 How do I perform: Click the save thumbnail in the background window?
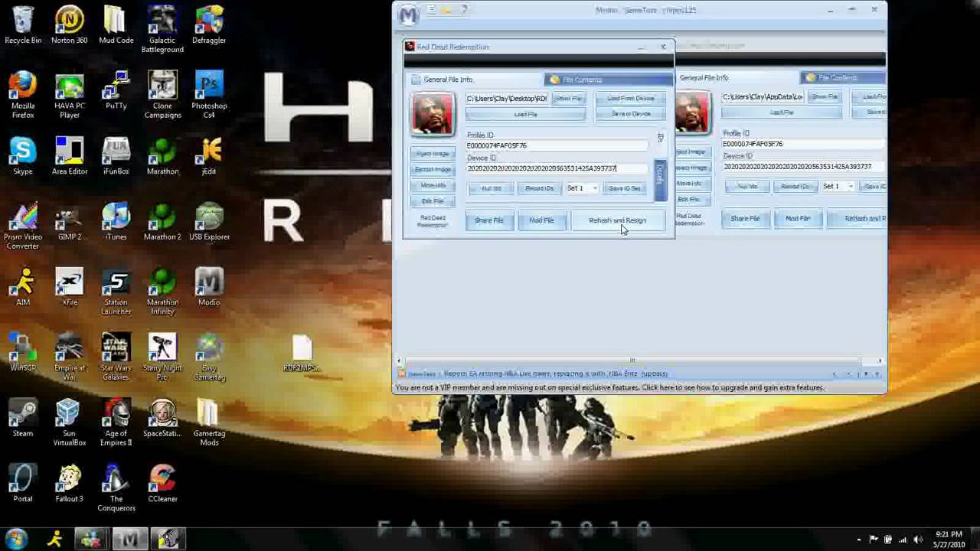(693, 112)
